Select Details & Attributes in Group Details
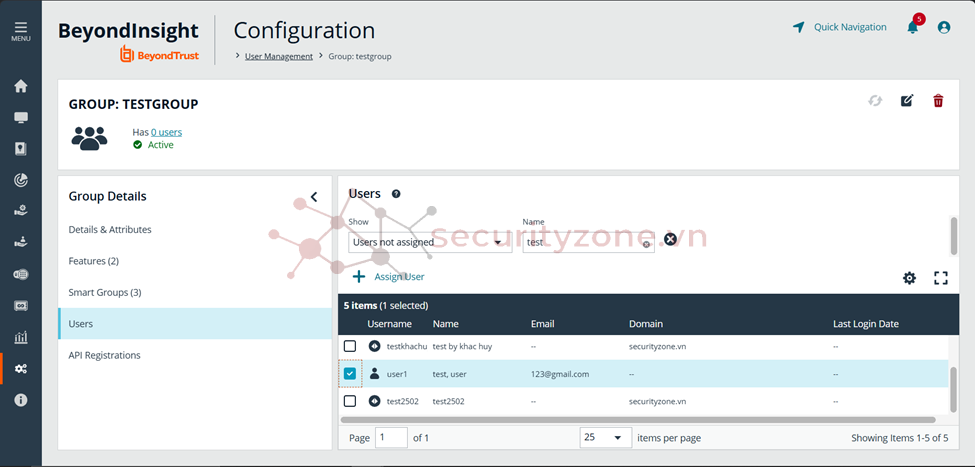975x467 pixels. (110, 230)
